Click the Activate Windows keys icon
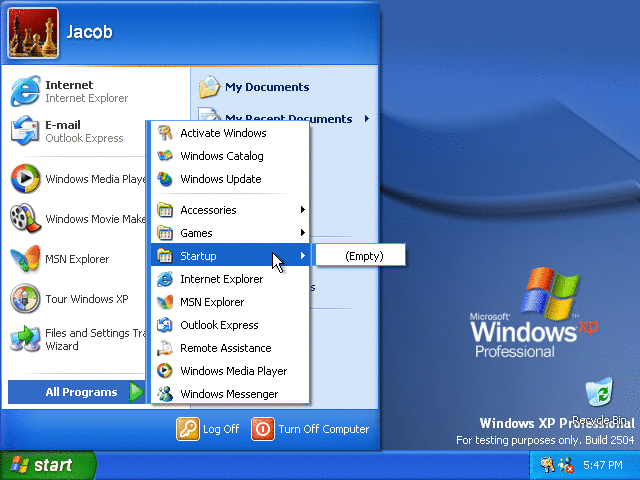The height and width of the screenshot is (480, 640). click(x=165, y=133)
